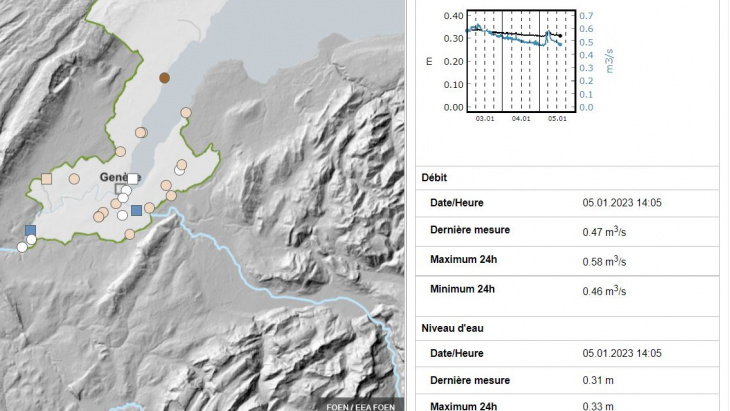Select the 0.47 m3/s last measurement value

(604, 231)
